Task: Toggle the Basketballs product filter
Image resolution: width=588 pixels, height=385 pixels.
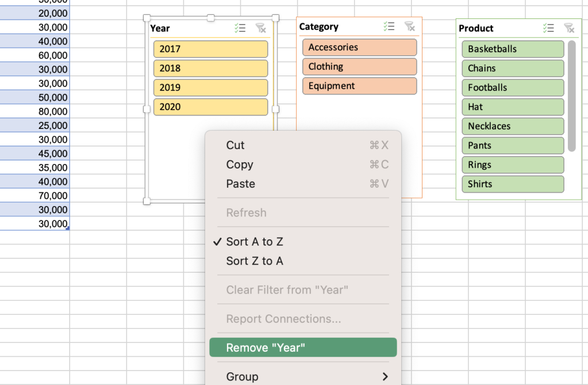Action: 512,49
